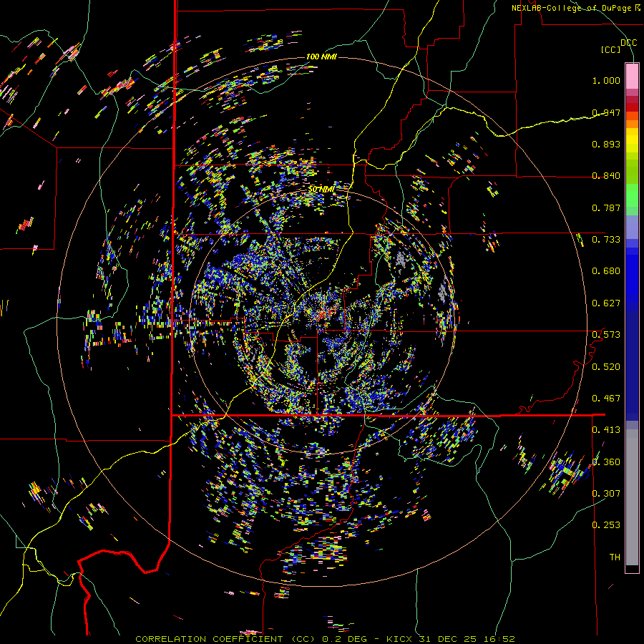This screenshot has width=644, height=644.
Task: Select the 0.573 scale value
Action: tap(606, 335)
